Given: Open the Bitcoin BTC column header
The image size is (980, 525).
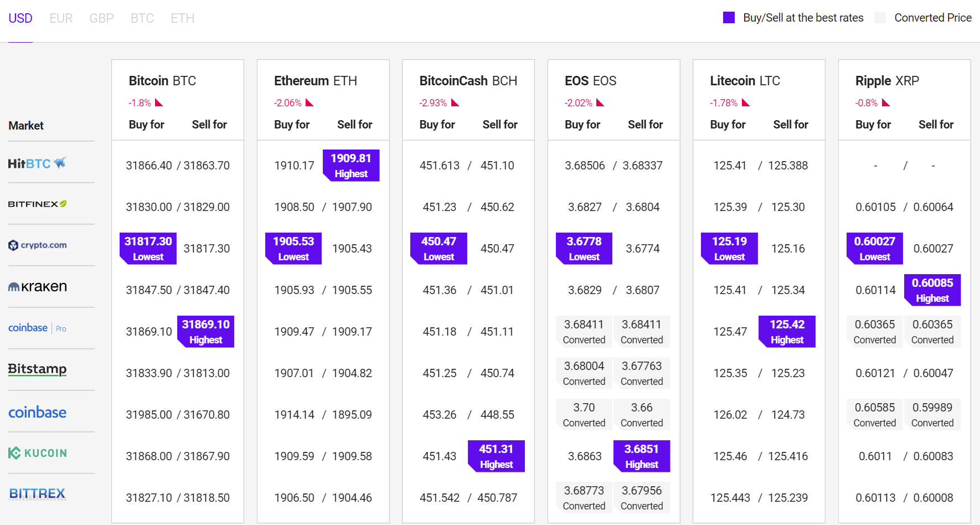Looking at the screenshot, I should coord(162,81).
